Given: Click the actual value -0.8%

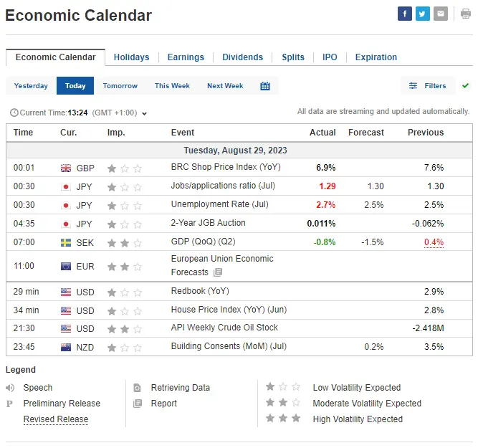Looking at the screenshot, I should pos(325,242).
